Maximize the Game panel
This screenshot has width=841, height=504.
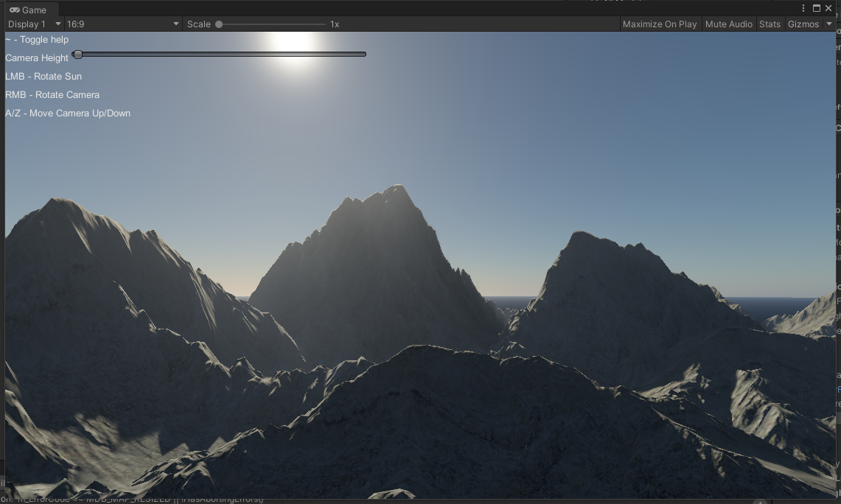point(817,8)
